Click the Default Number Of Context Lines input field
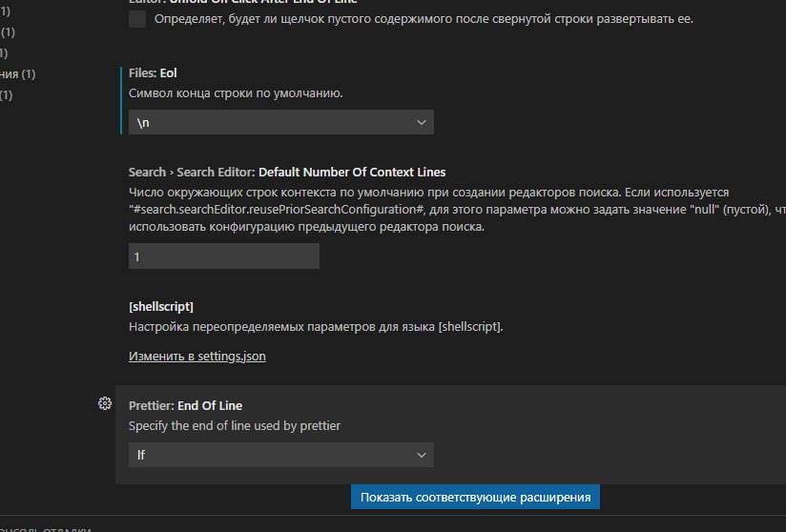Image resolution: width=786 pixels, height=532 pixels. pos(224,256)
